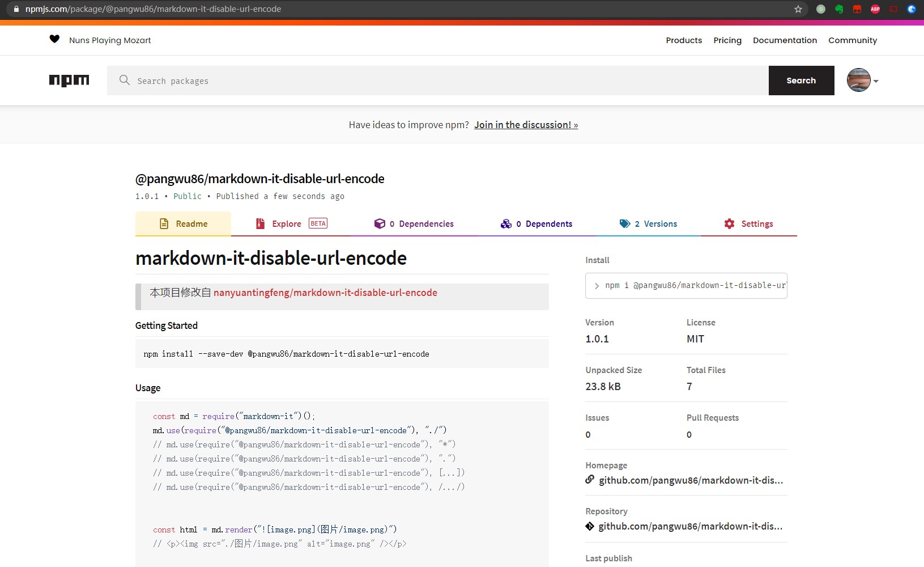Follow the Join in the discussion link
924x567 pixels.
[x=526, y=125]
